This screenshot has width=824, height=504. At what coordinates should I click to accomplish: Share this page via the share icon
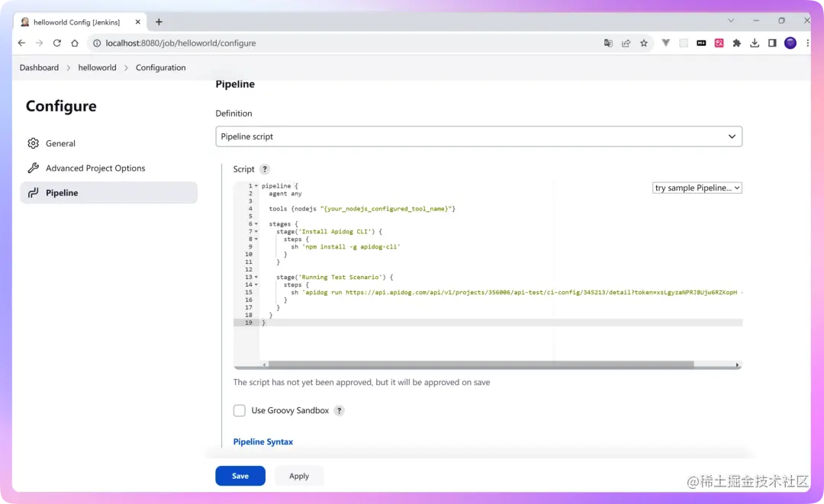(x=626, y=43)
